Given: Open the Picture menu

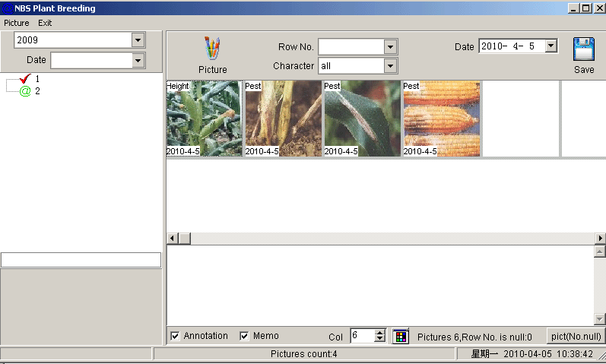Looking at the screenshot, I should [17, 23].
